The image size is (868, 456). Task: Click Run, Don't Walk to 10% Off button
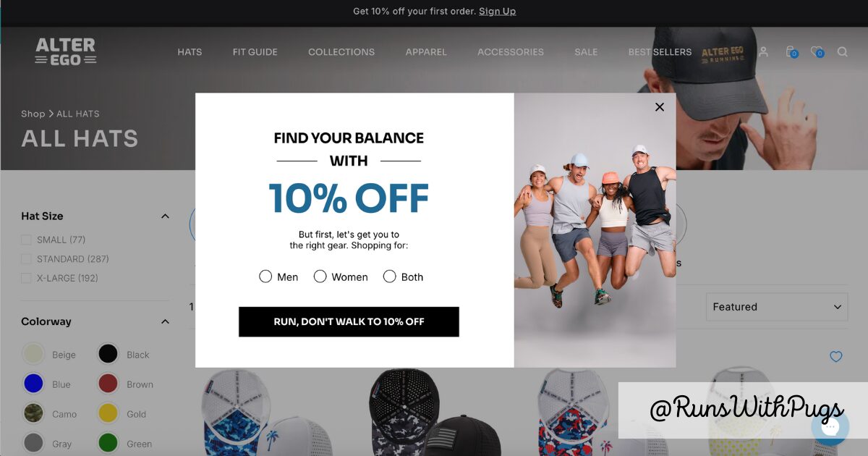pos(349,321)
